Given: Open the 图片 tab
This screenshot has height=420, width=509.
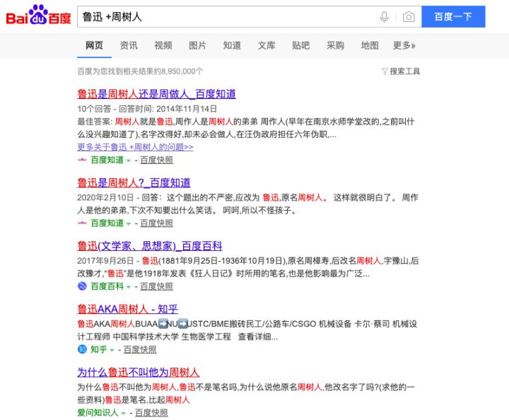Looking at the screenshot, I should [x=197, y=45].
